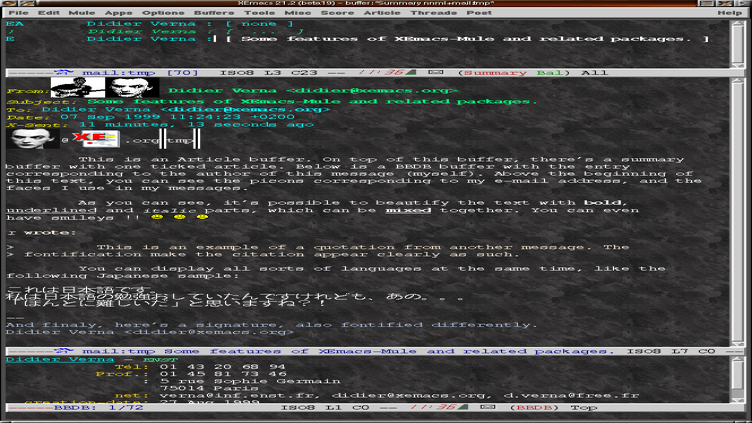Open the Mule menu

click(82, 13)
